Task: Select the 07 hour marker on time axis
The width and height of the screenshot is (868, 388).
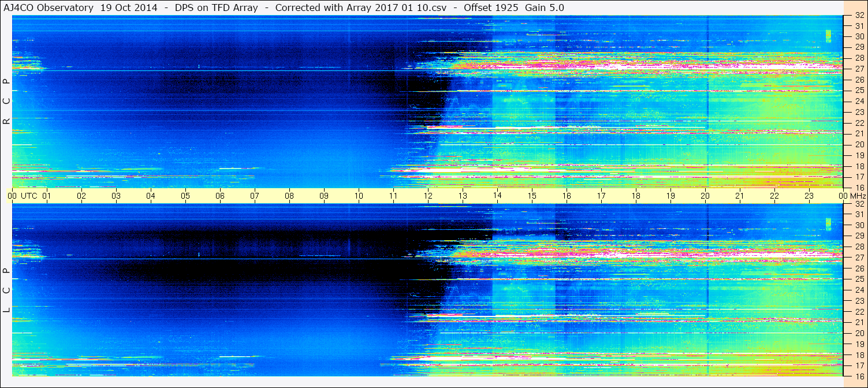Action: (x=255, y=196)
